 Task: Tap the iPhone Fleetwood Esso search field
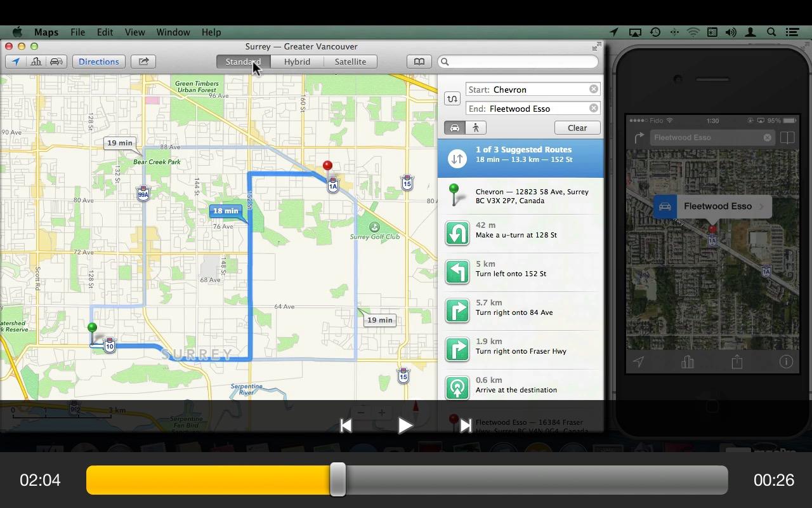(712, 138)
